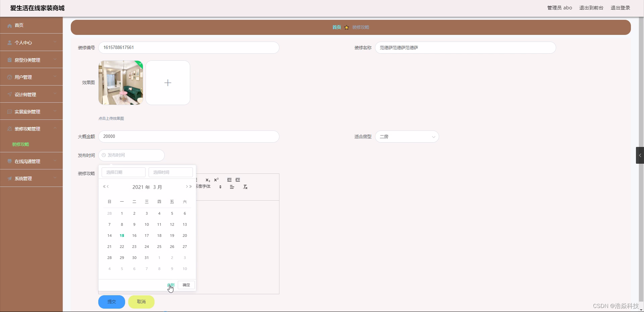Click the clipboard icon beside 房型分类管理
The height and width of the screenshot is (312, 644).
point(9,60)
